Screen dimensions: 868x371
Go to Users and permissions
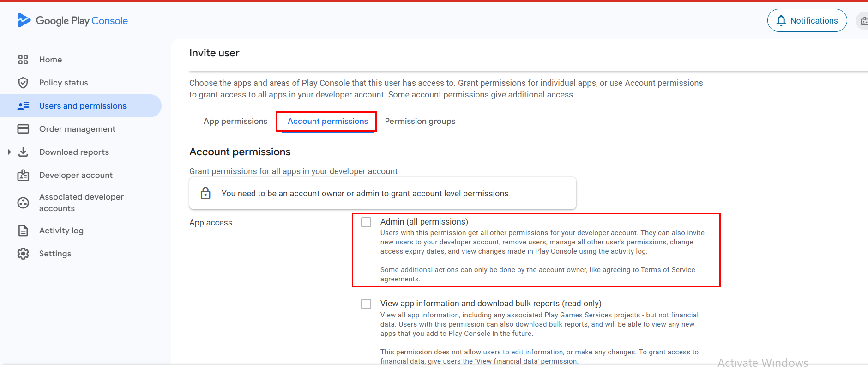pos(83,106)
